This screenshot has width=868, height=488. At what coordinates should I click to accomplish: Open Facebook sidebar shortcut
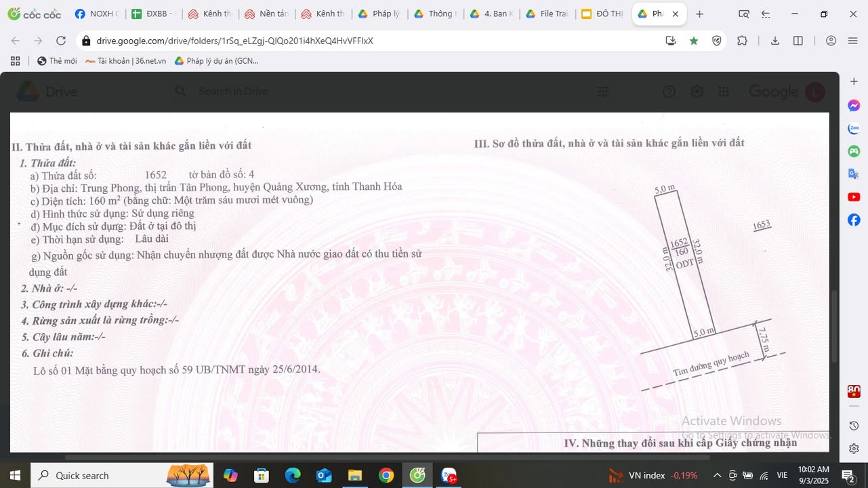(854, 220)
